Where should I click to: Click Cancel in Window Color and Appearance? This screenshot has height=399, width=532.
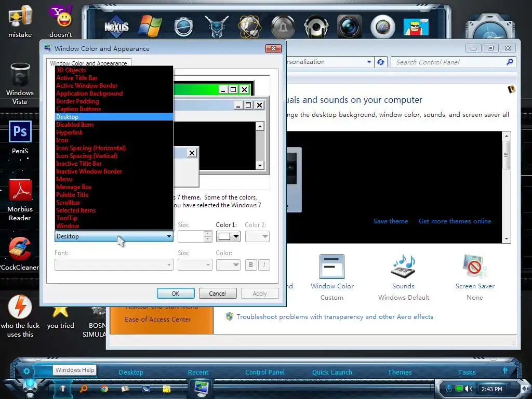[218, 294]
